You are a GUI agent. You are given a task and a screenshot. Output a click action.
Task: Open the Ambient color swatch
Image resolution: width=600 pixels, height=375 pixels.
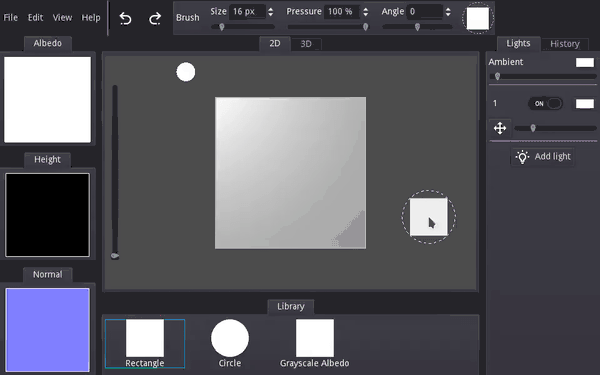click(x=585, y=62)
